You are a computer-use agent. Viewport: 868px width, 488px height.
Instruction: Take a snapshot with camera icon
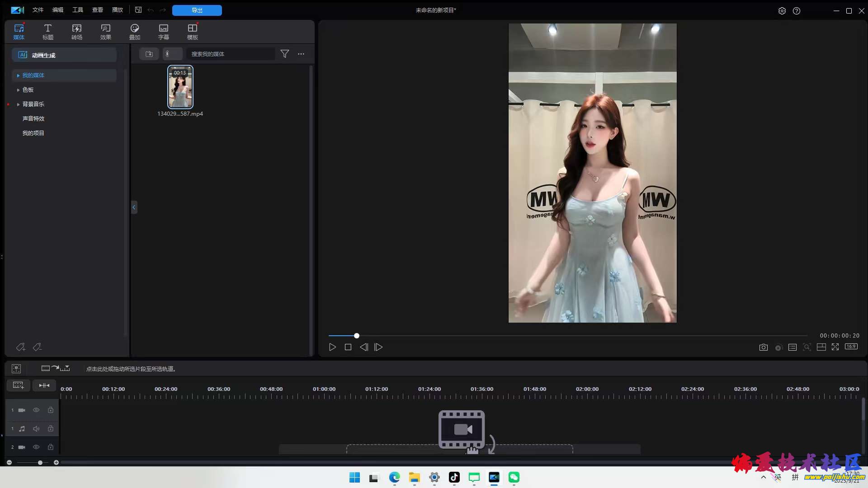pos(763,347)
